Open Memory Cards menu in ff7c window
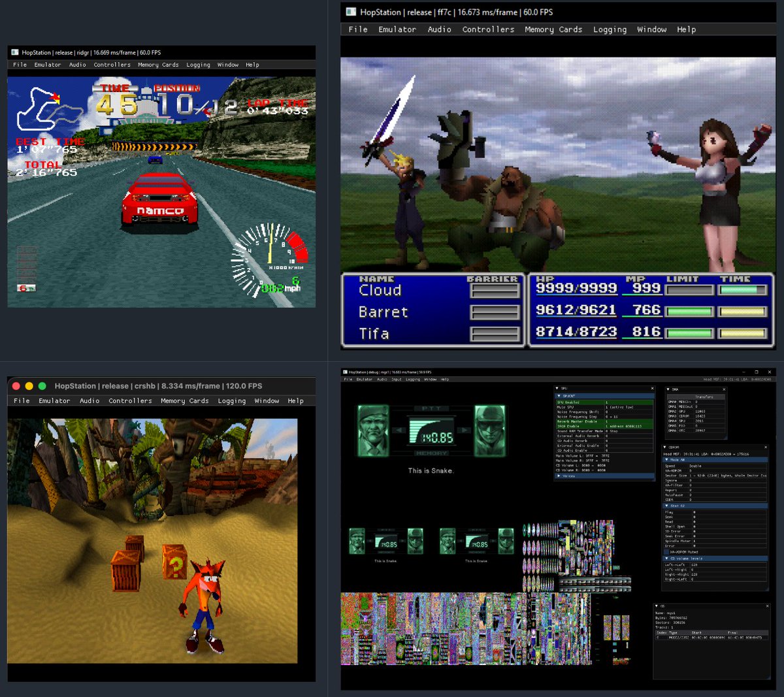Screen dimensions: 784x697 click(x=553, y=29)
